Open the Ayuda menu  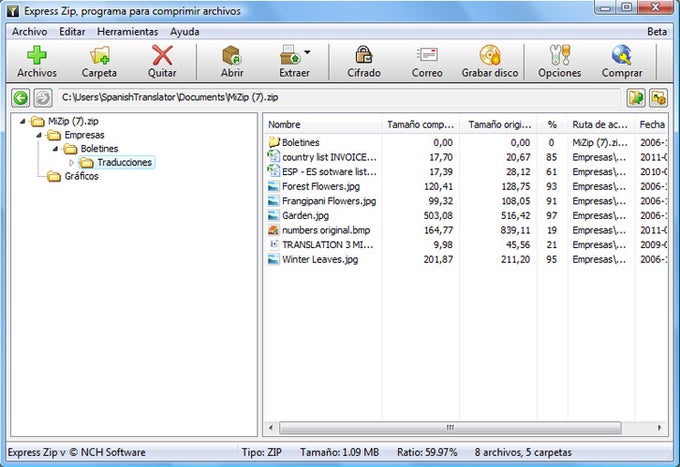point(185,32)
